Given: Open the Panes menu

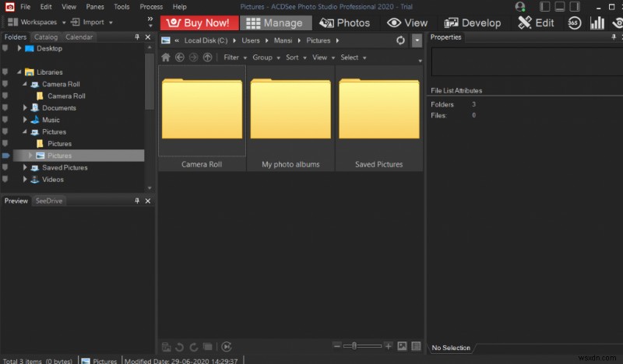Looking at the screenshot, I should click(95, 7).
